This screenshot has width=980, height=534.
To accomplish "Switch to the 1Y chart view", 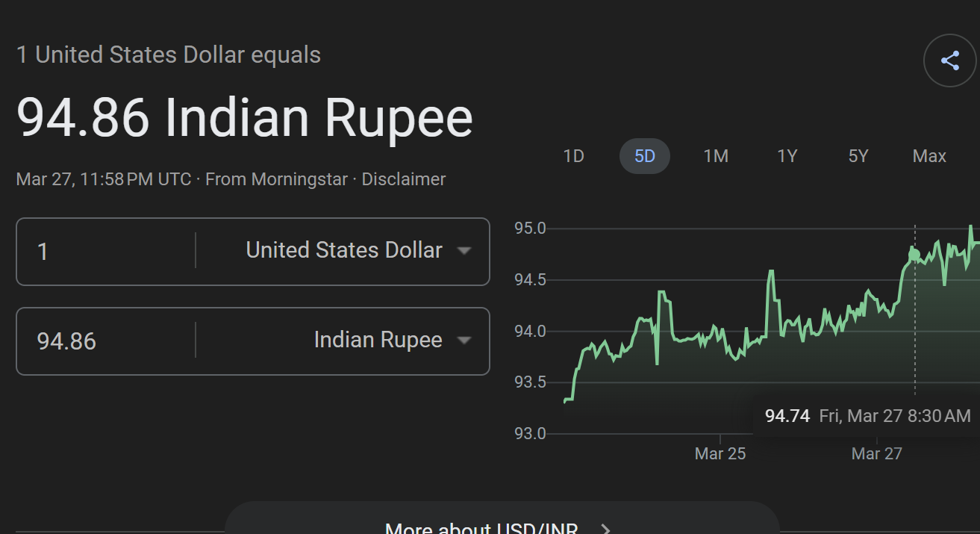I will point(787,156).
